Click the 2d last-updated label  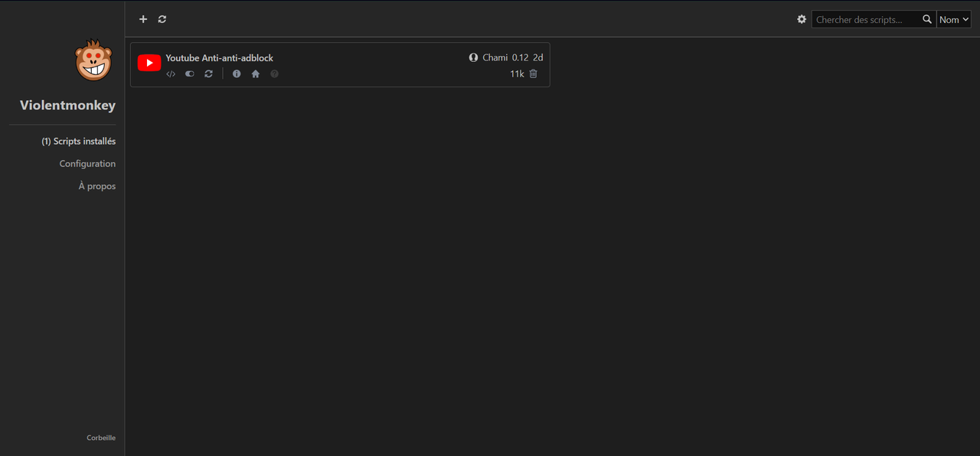coord(538,58)
